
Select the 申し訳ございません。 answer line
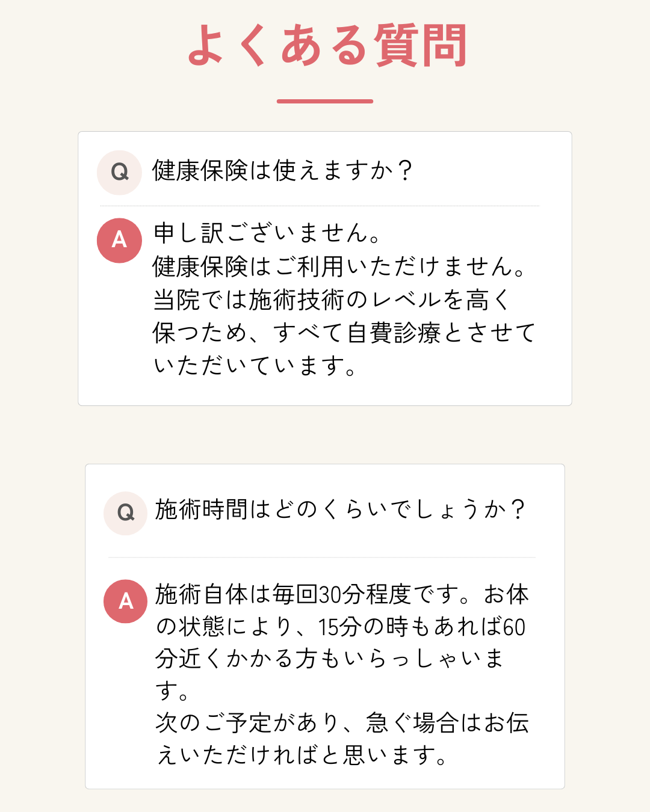267,233
